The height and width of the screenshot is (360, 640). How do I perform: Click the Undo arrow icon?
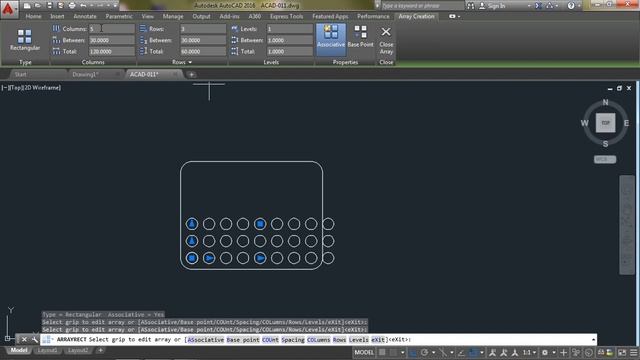pos(83,6)
